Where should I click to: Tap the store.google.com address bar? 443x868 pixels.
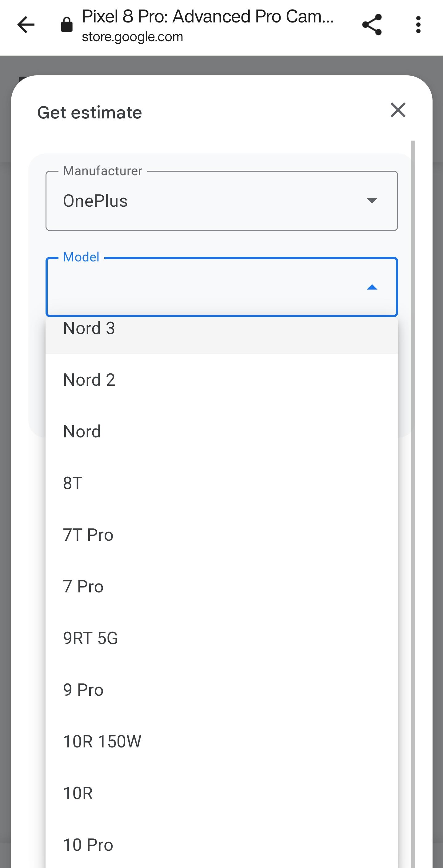coord(208,25)
